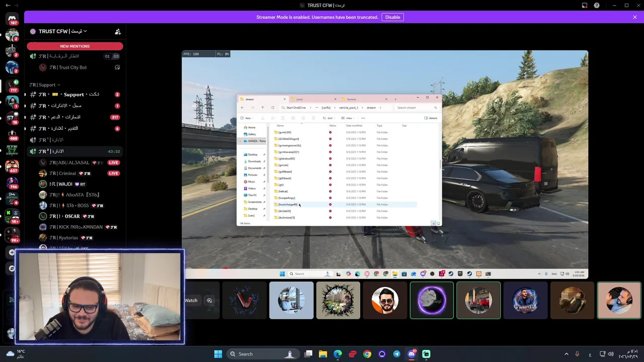Show hidden icons chevron in system tray
Screen dimensions: 644x362
(566, 354)
